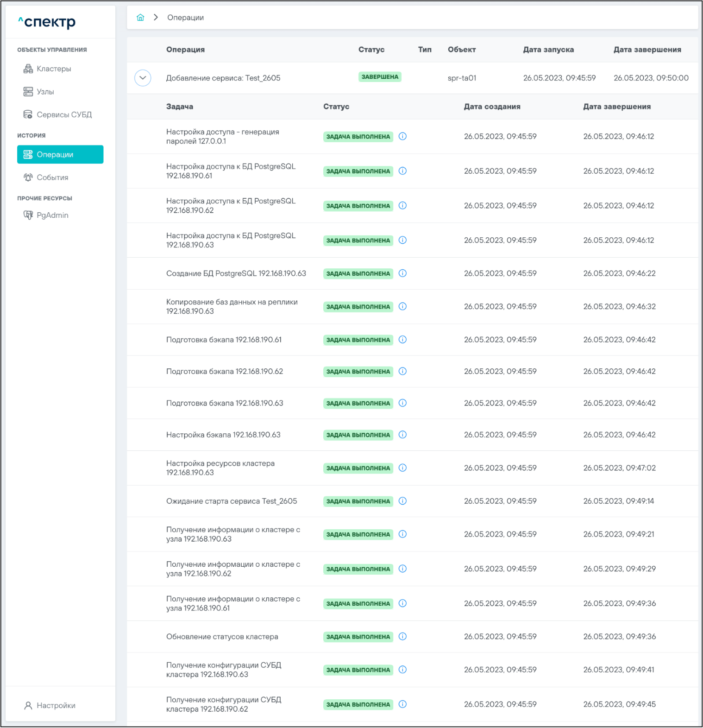
Task: Click info icon for Создание БД PostgreSQL task
Action: coord(402,273)
